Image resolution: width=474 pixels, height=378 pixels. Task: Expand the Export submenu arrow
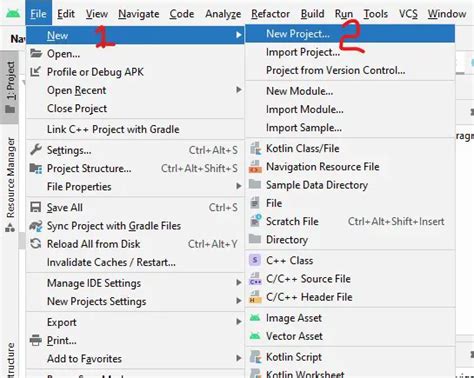(x=239, y=322)
